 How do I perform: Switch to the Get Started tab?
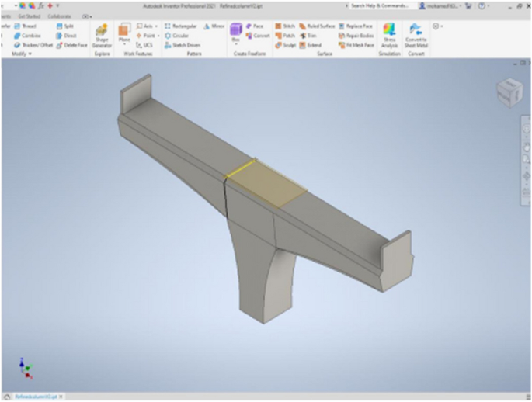pyautogui.click(x=30, y=16)
